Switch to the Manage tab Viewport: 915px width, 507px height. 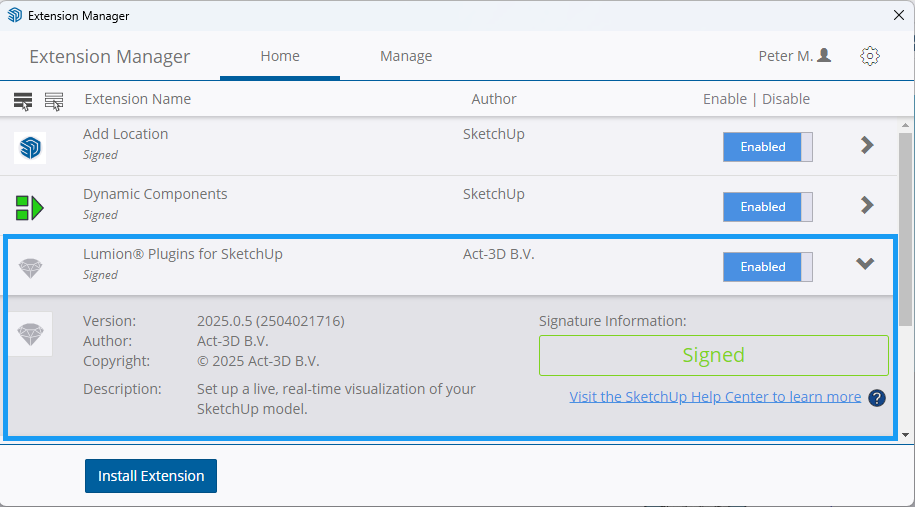coord(406,56)
